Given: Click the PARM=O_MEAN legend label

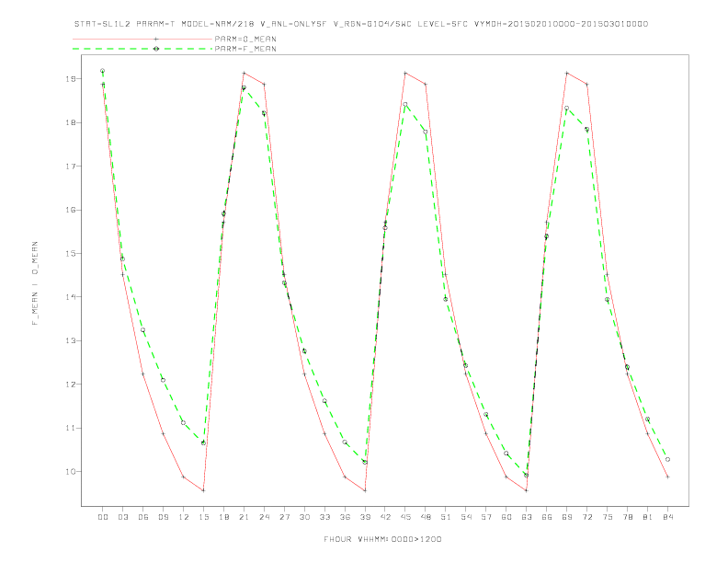Looking at the screenshot, I should (245, 39).
